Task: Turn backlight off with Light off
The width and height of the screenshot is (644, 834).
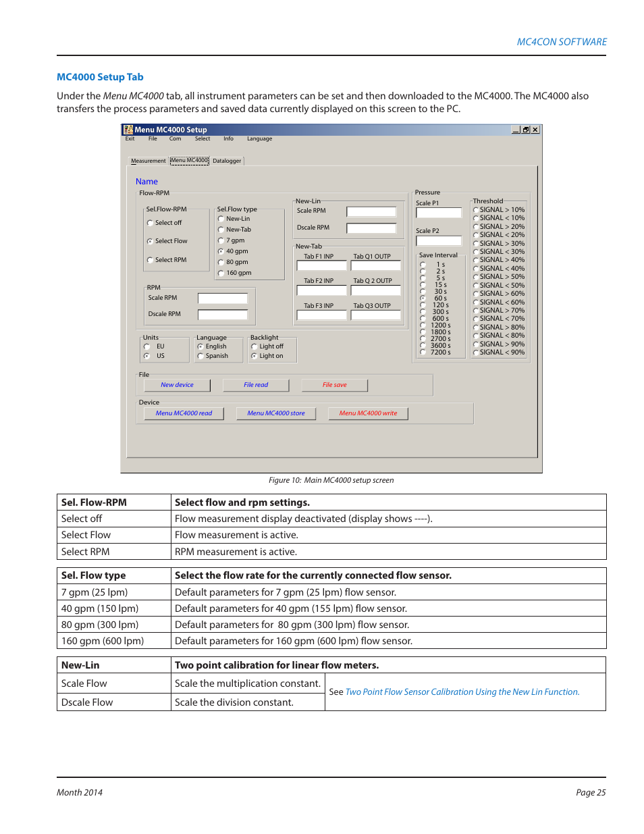Action: tap(254, 346)
